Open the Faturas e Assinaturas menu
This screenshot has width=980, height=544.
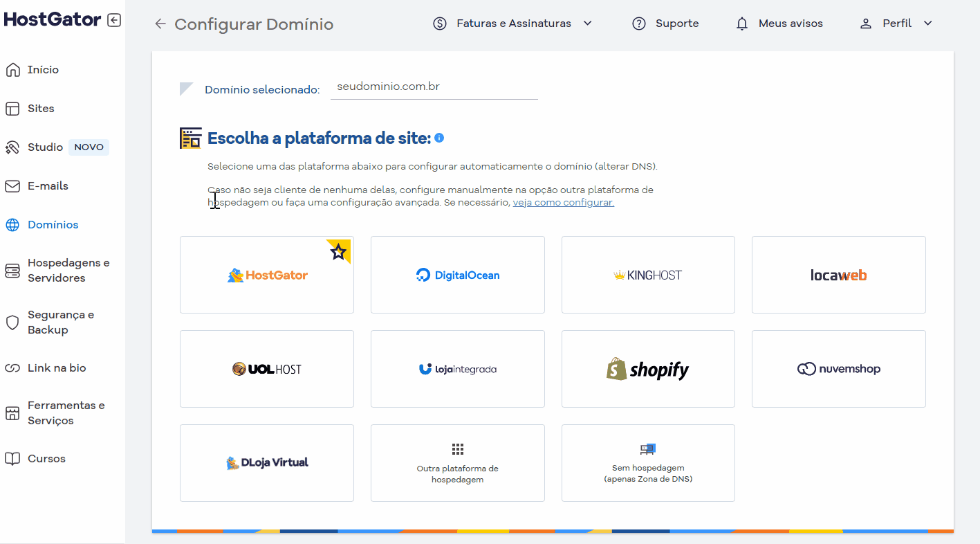coord(514,24)
